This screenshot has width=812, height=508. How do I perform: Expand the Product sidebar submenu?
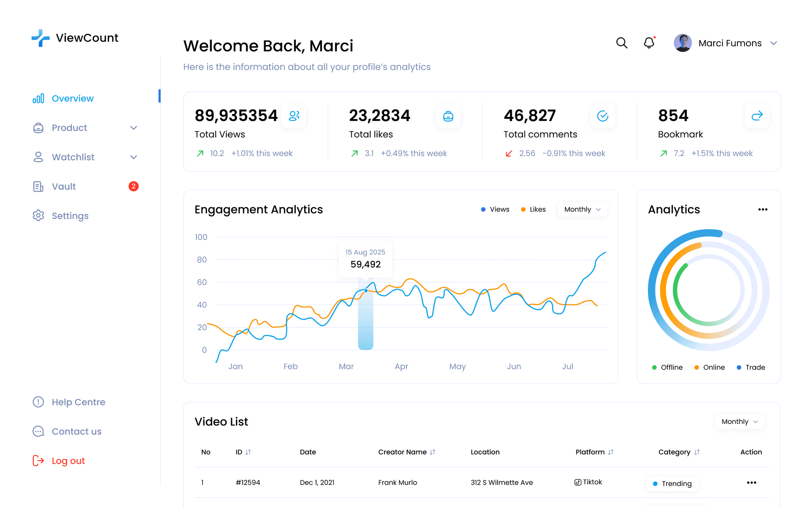[134, 128]
